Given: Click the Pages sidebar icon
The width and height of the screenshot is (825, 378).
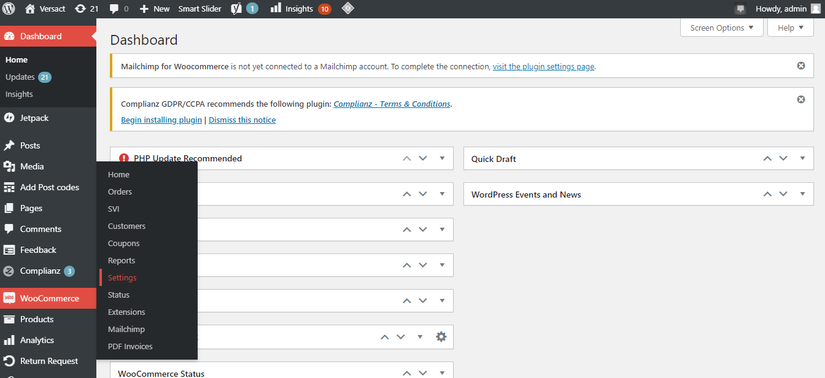Looking at the screenshot, I should [9, 208].
